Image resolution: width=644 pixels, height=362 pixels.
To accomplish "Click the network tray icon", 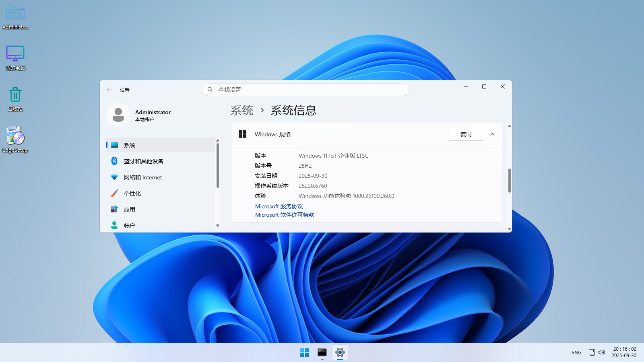I will tap(592, 352).
